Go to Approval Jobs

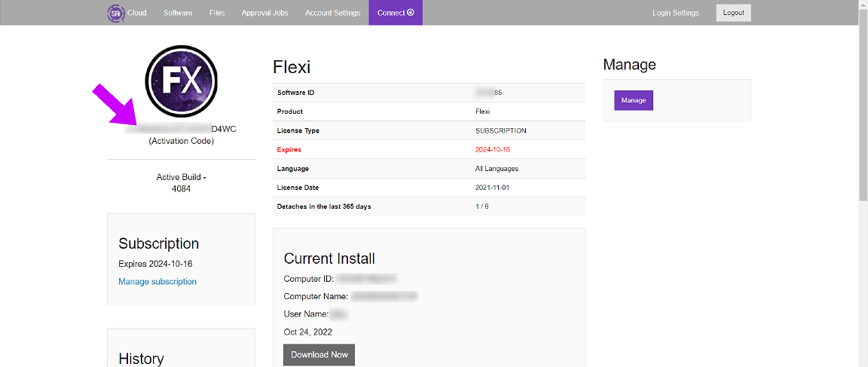tap(264, 13)
